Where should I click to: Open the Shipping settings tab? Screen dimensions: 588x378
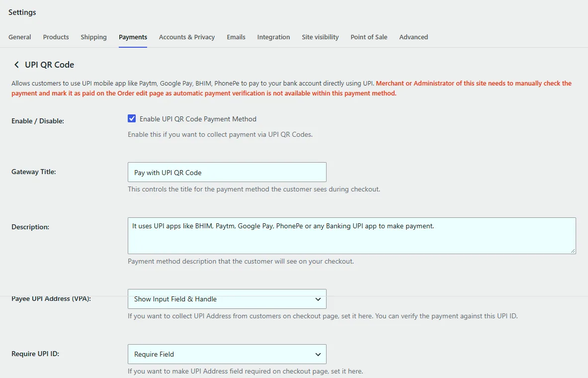click(93, 37)
